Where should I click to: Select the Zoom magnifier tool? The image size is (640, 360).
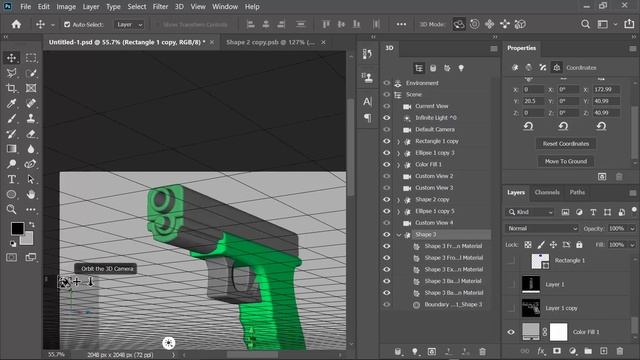pos(11,209)
